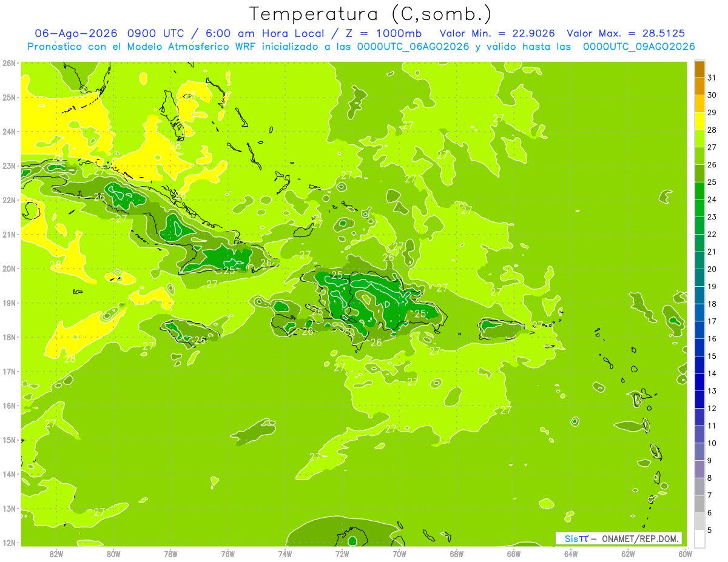
Task: Click the initialization time "0000UTC_06AGO2026"
Action: click(x=413, y=47)
